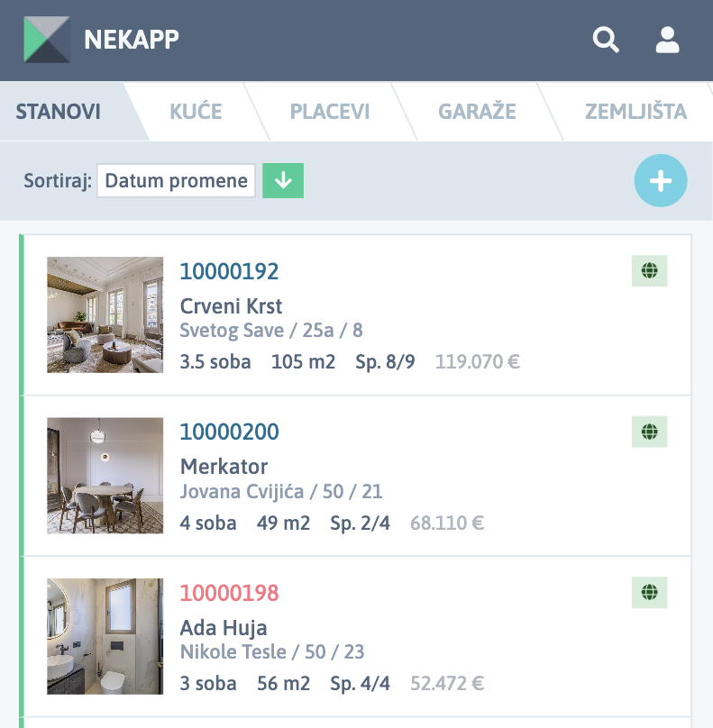Click address Svetog Save / 25a / 8

(x=271, y=331)
